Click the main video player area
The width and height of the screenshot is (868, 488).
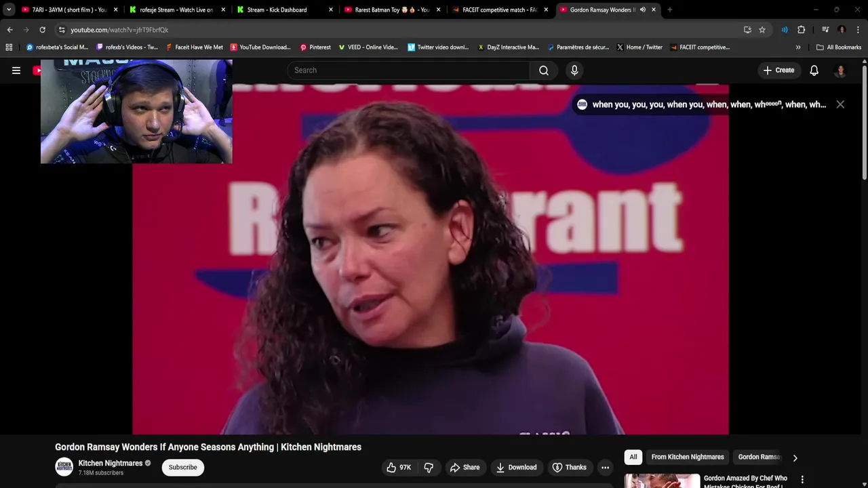(431, 259)
